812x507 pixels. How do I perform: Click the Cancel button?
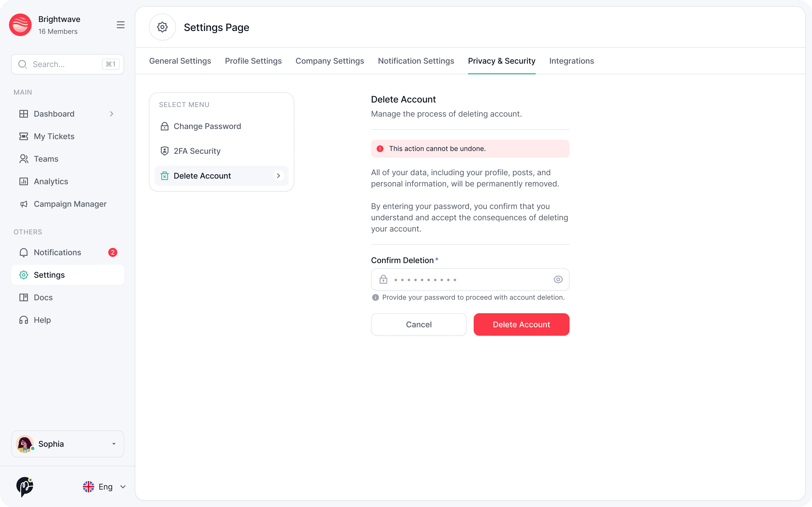[418, 324]
